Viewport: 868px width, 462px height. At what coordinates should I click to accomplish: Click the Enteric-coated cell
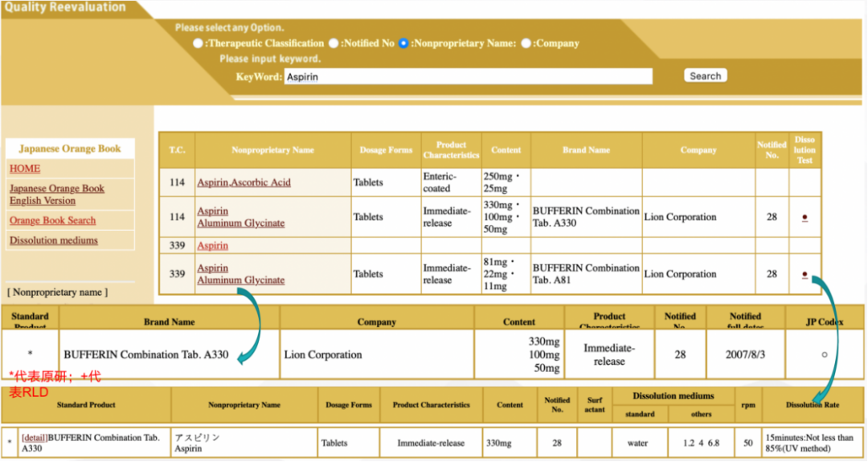pyautogui.click(x=451, y=182)
